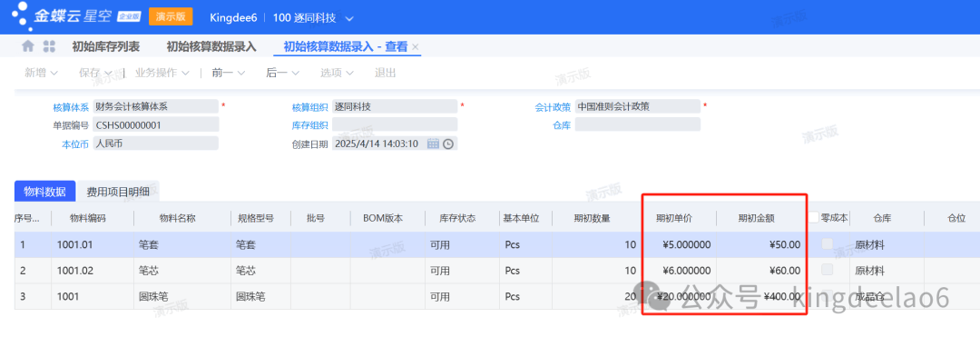
Task: Expand the 业务操作 dropdown
Action: [162, 73]
